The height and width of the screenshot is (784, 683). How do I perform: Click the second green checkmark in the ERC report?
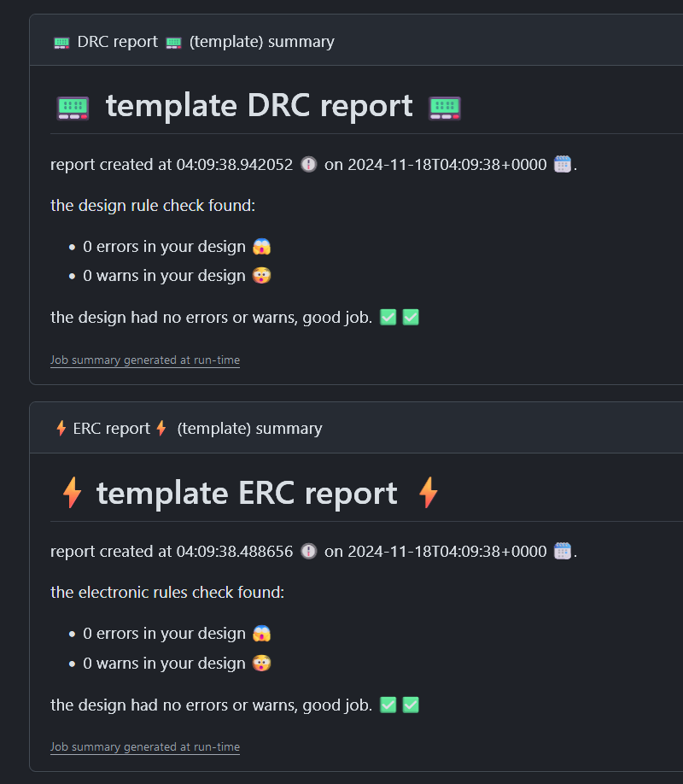click(x=411, y=705)
